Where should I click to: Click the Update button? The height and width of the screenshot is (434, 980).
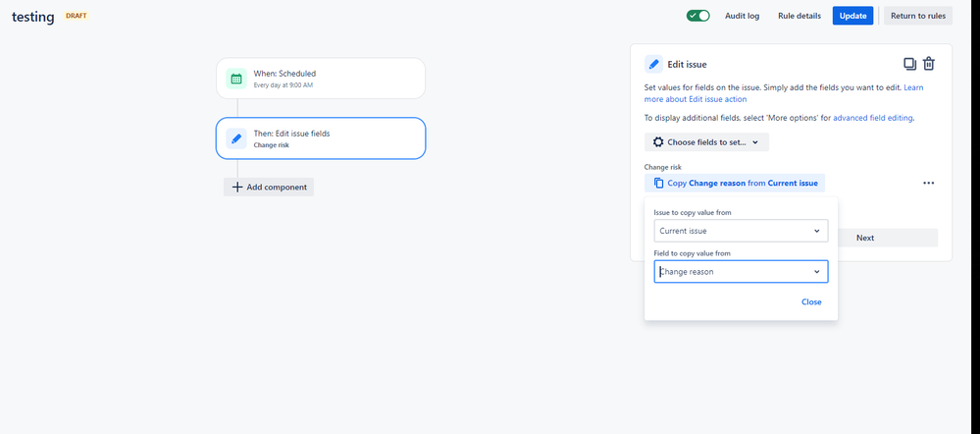[852, 16]
